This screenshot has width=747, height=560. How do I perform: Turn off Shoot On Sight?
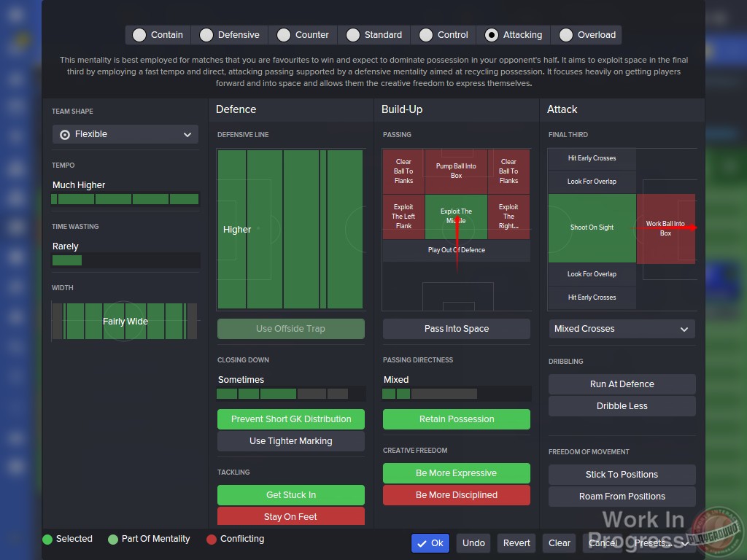pos(592,228)
